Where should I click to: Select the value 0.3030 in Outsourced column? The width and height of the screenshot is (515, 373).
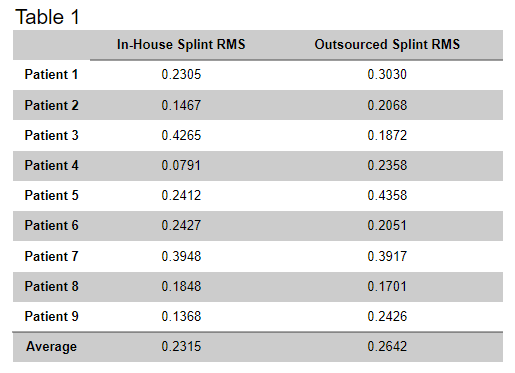tap(387, 74)
